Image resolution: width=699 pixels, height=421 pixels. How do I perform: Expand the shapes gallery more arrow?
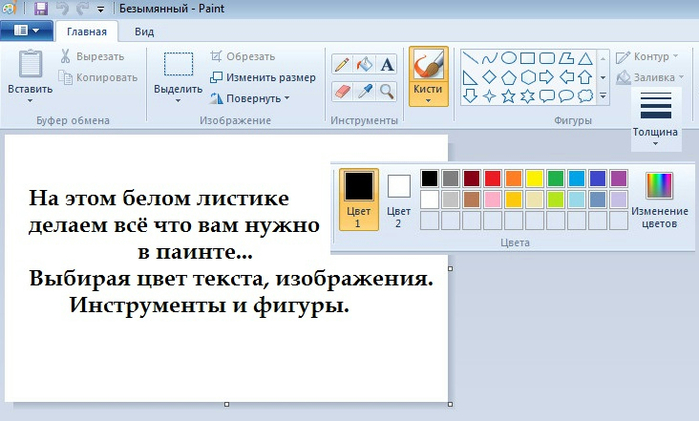pyautogui.click(x=603, y=96)
